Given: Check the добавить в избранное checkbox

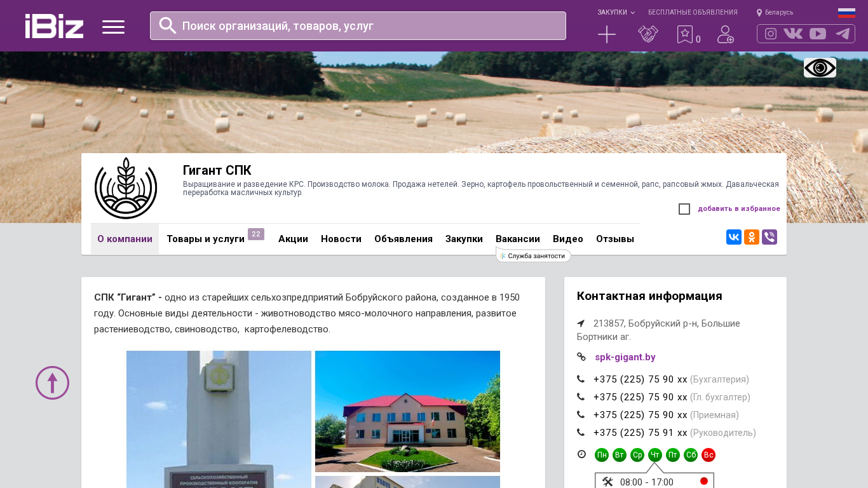Looking at the screenshot, I should point(684,209).
